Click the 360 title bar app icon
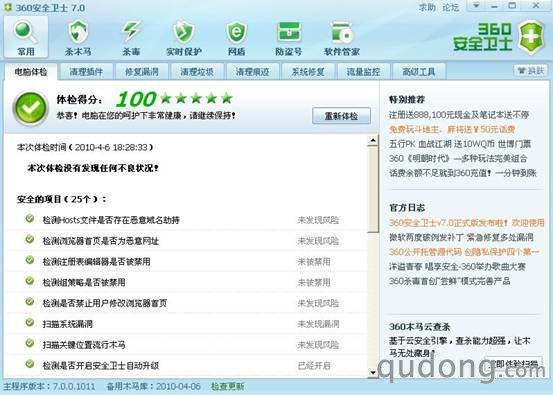553x395 pixels. pos(8,7)
